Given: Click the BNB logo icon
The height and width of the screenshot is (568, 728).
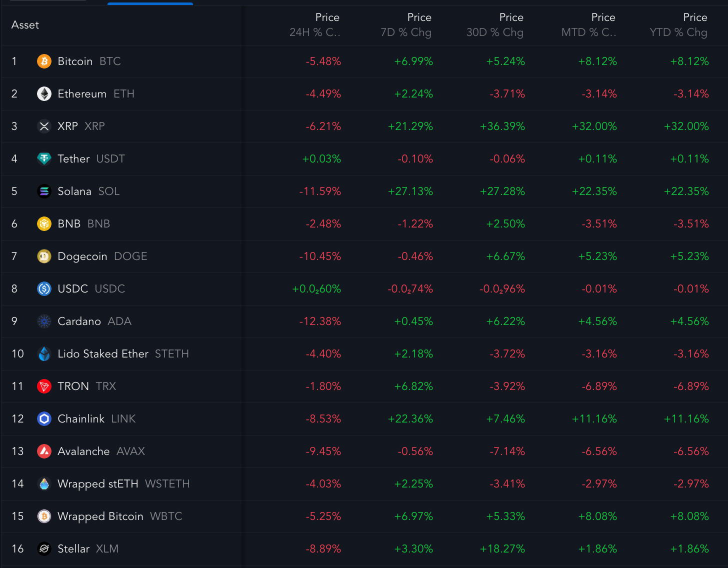Looking at the screenshot, I should pyautogui.click(x=44, y=224).
